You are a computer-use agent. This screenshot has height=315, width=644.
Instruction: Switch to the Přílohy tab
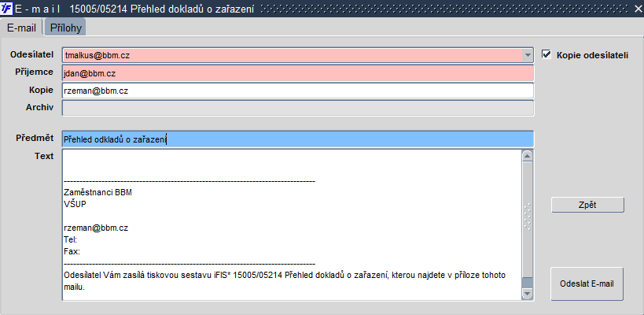click(x=66, y=28)
